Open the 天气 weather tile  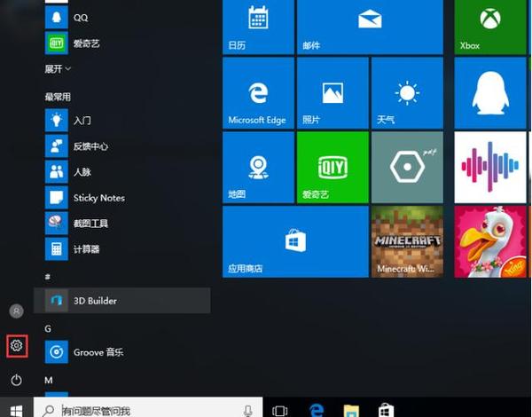pos(406,94)
